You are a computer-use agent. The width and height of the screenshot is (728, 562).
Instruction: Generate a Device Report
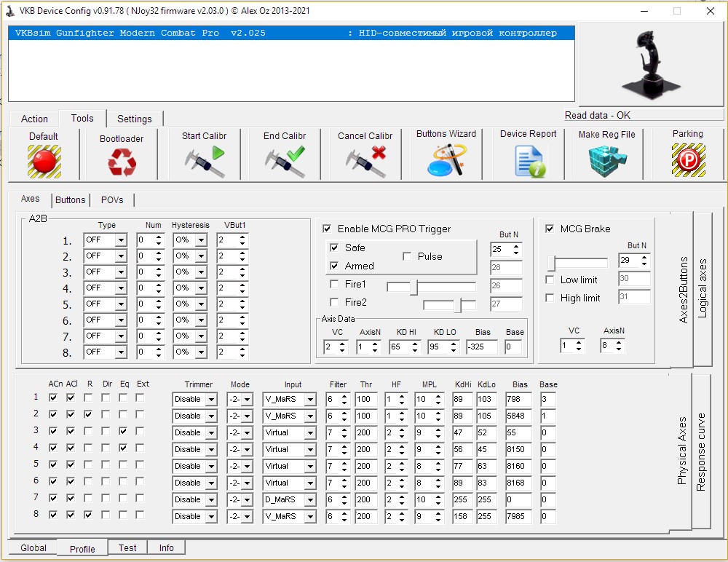(x=529, y=161)
